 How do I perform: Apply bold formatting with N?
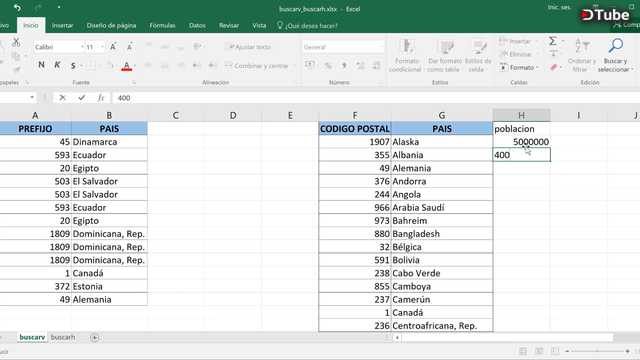[41, 65]
